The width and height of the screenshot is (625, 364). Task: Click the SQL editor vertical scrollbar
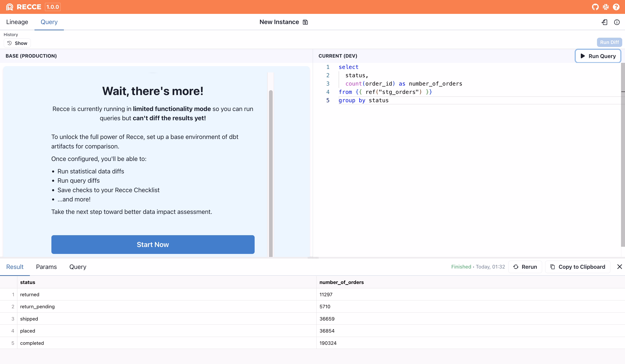tap(623, 155)
